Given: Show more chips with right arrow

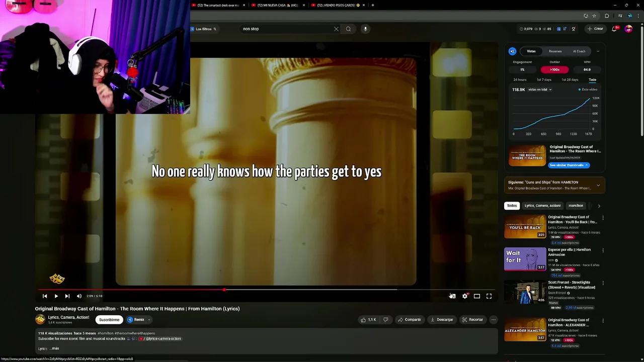Looking at the screenshot, I should (x=599, y=206).
